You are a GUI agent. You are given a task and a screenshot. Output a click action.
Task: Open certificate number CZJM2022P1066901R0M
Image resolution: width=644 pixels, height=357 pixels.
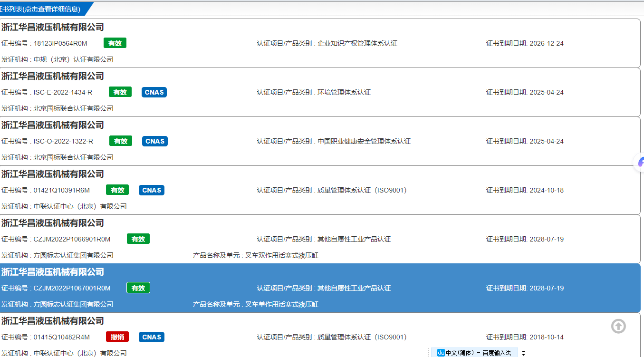pos(72,239)
